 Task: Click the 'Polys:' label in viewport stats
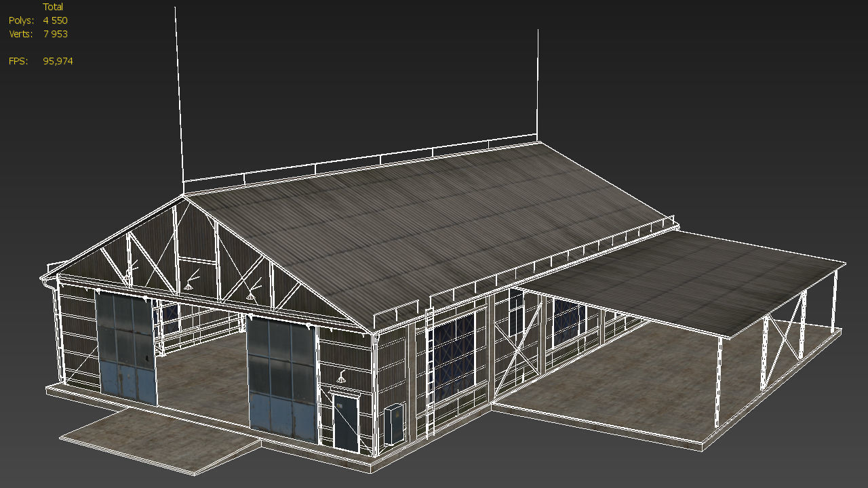(x=21, y=20)
